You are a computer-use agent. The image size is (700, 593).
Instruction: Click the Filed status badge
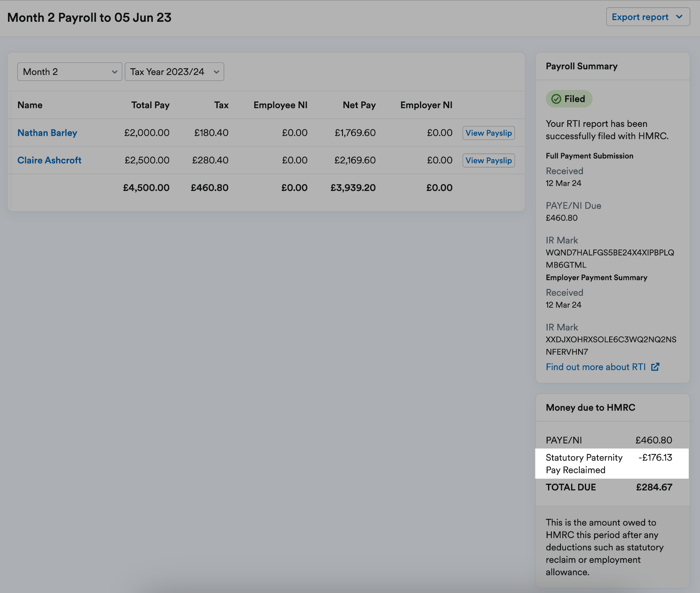point(569,99)
